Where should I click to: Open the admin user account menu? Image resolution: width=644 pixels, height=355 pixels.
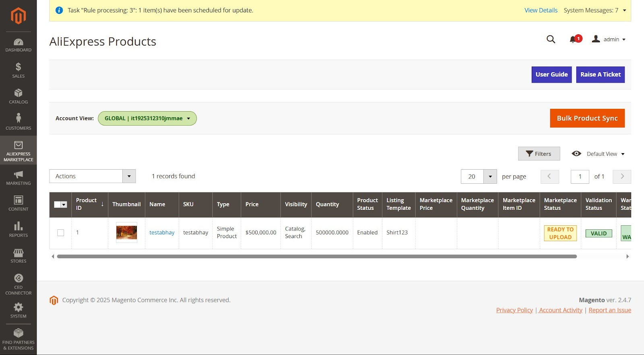pyautogui.click(x=609, y=39)
